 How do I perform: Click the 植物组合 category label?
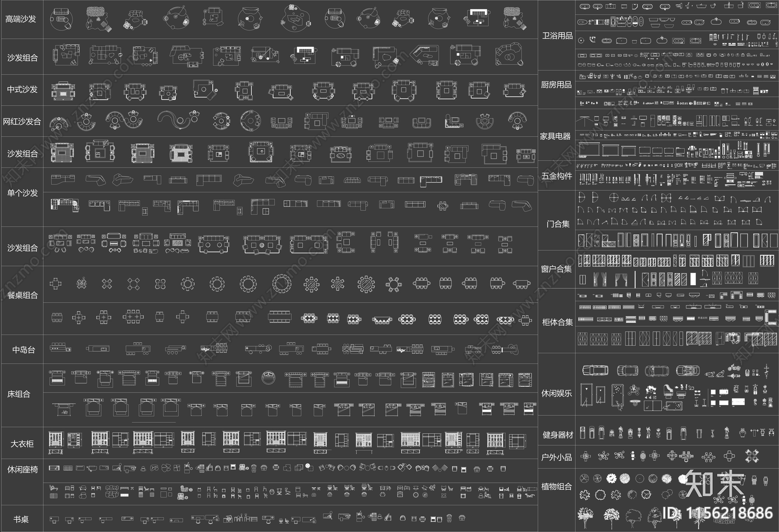click(556, 487)
